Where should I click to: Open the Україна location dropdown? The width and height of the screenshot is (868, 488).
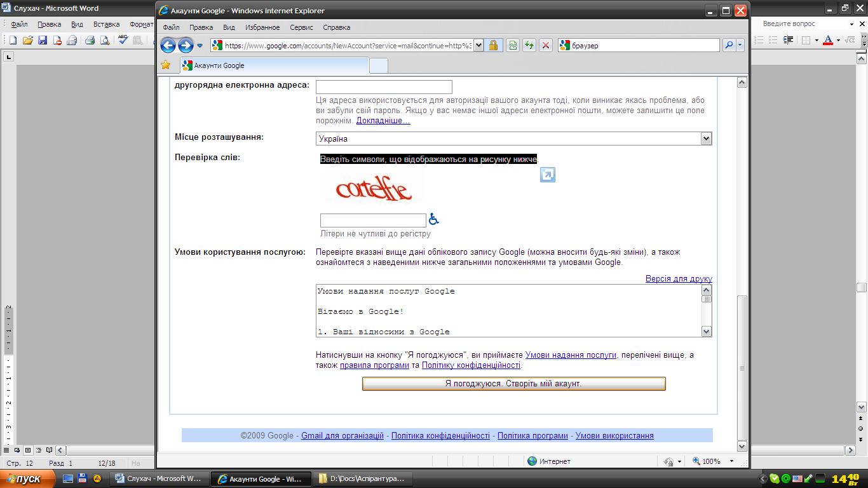click(513, 139)
